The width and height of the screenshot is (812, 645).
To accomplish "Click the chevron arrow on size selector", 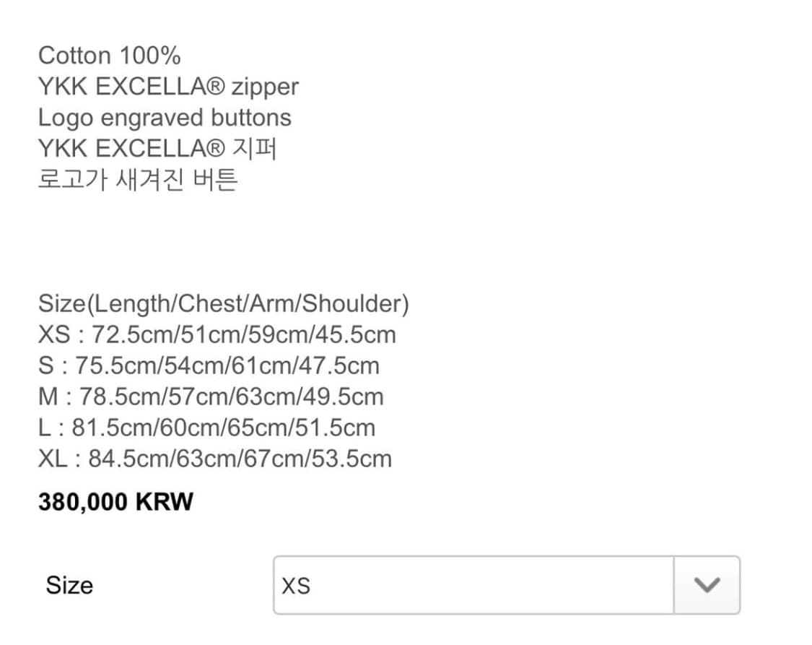I will coord(706,585).
